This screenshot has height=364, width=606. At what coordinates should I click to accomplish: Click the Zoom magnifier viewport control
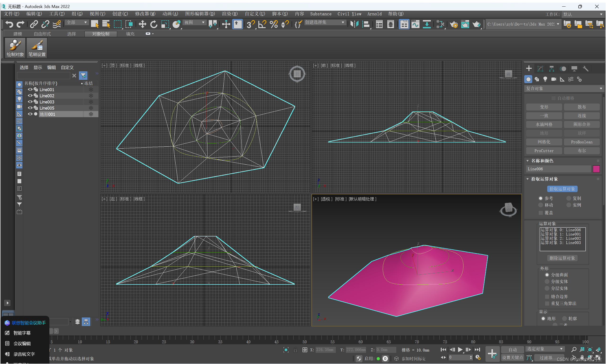(x=574, y=349)
